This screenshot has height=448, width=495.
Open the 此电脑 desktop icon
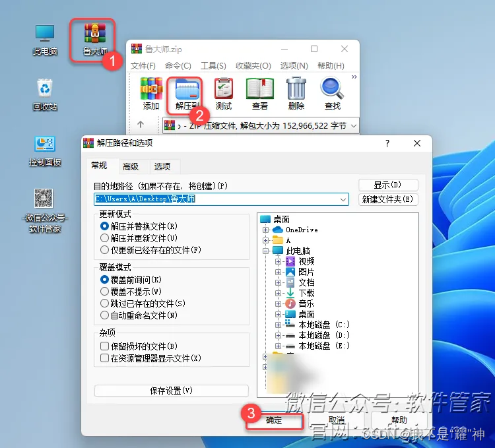coord(45,39)
